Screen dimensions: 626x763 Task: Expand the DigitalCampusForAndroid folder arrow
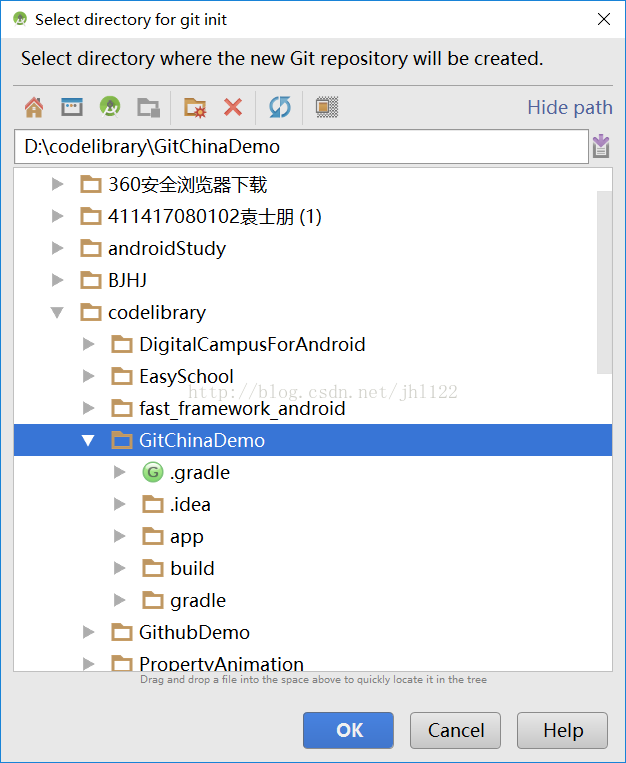[x=89, y=345]
